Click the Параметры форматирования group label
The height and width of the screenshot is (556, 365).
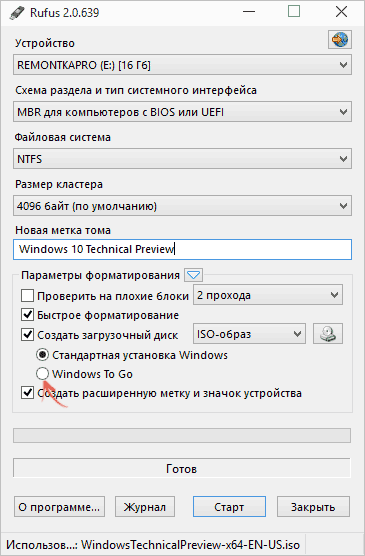coord(100,276)
